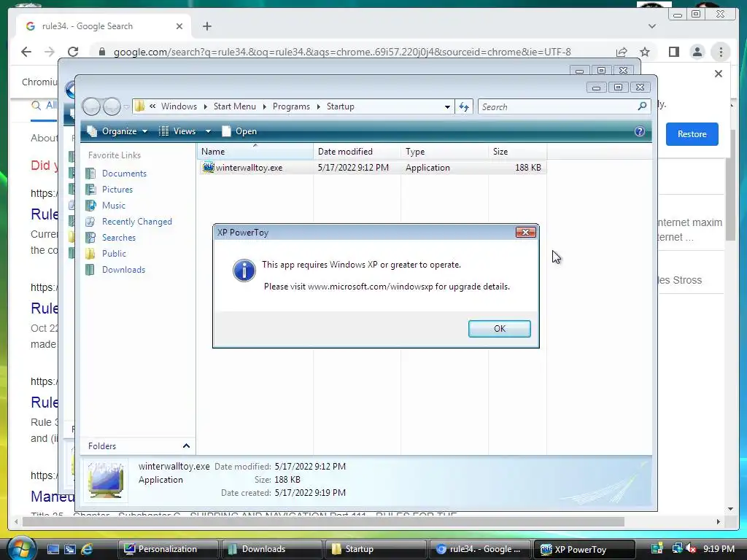
Task: Open Documents favorite link
Action: click(x=124, y=174)
